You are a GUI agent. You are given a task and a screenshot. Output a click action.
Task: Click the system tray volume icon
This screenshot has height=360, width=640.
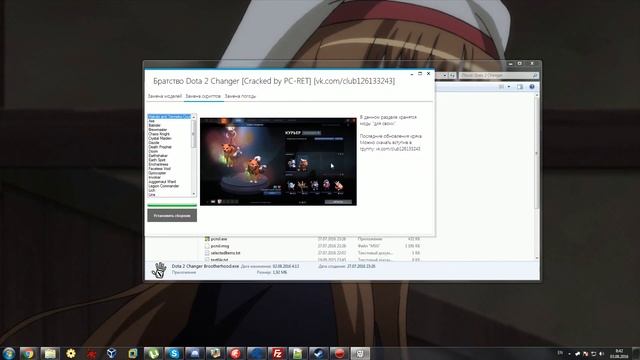(x=601, y=354)
